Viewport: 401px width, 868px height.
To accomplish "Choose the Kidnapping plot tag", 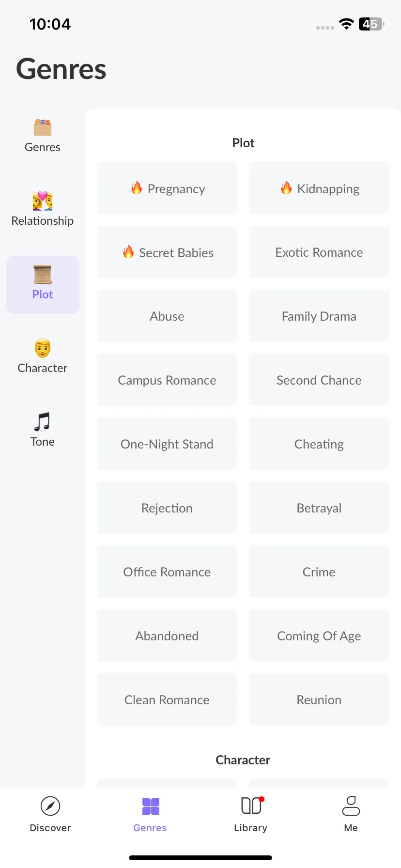I will pyautogui.click(x=319, y=188).
